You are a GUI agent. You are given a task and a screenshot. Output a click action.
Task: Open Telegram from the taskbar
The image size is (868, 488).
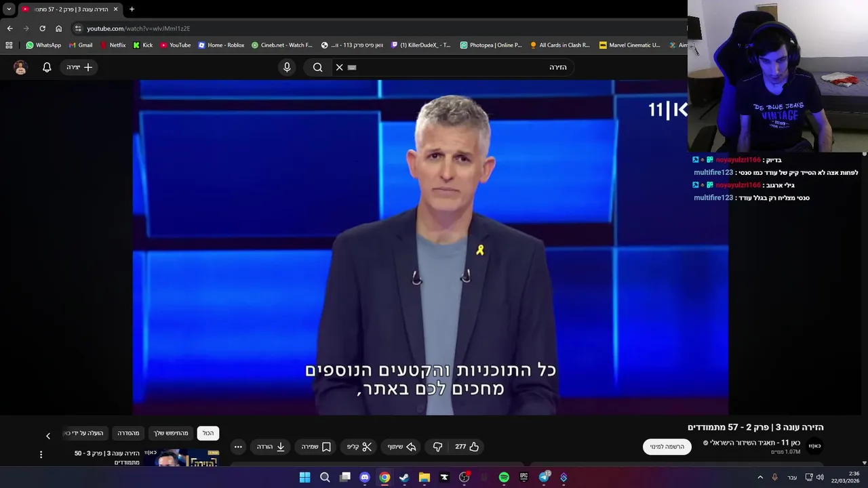pos(544,477)
